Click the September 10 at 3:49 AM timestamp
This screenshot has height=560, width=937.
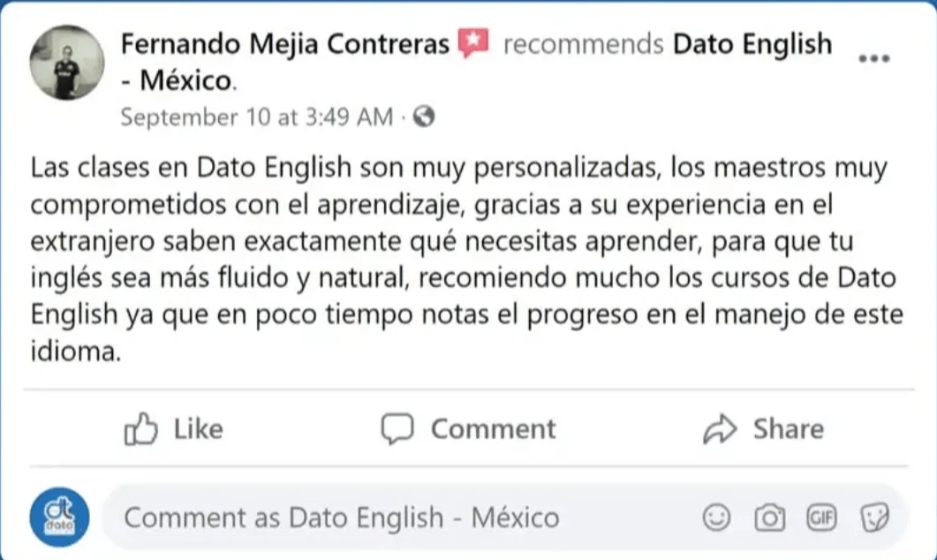pos(256,117)
